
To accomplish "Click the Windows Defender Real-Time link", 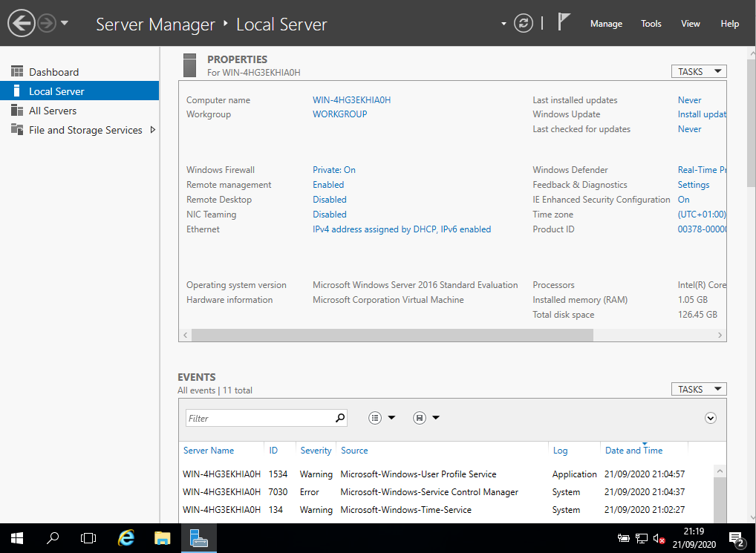I will click(702, 169).
